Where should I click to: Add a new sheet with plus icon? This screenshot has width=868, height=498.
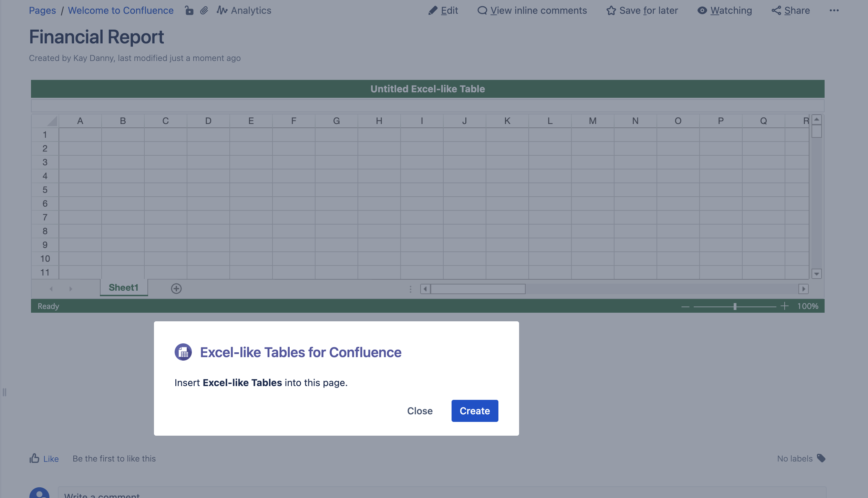coord(176,289)
